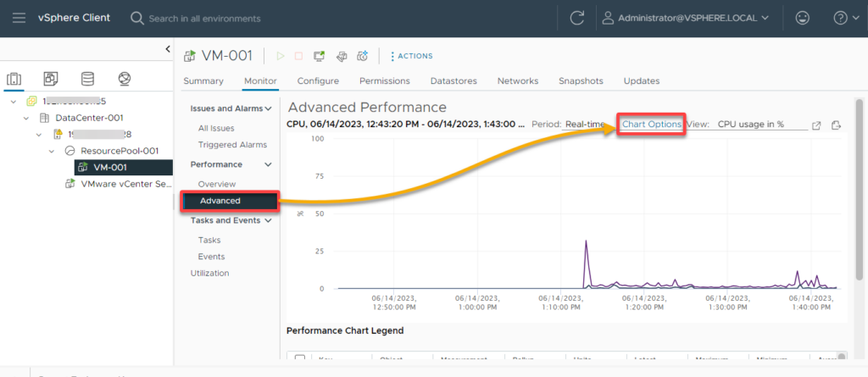Click the take snapshot icon

[362, 56]
